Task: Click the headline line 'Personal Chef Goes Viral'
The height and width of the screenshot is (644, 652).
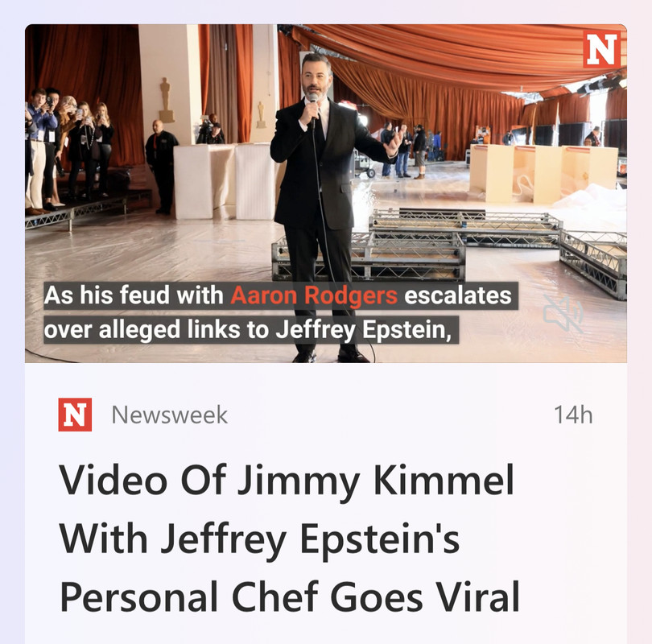Action: (290, 597)
